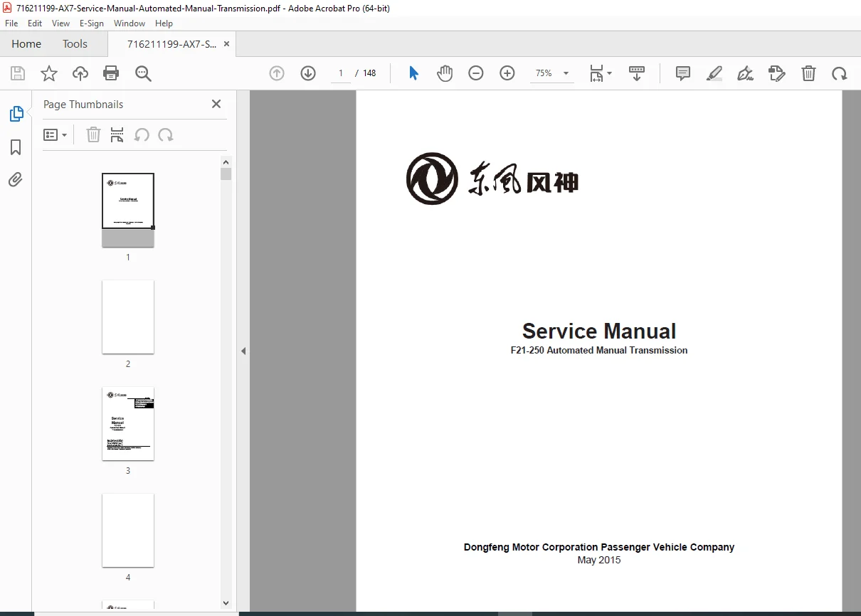861x616 pixels.
Task: Close the Page Thumbnails panel
Action: (x=216, y=104)
